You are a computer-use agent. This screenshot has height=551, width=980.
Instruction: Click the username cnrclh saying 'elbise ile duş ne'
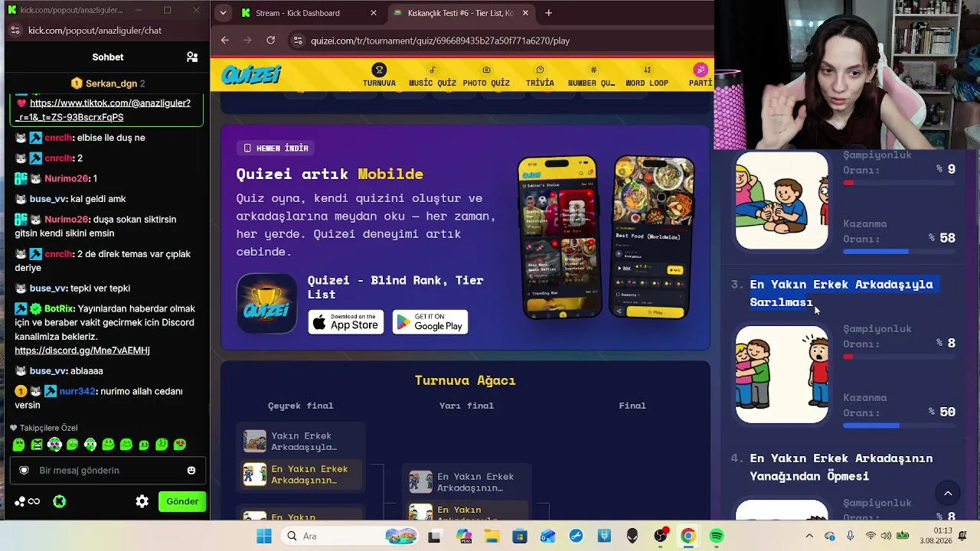(x=58, y=138)
